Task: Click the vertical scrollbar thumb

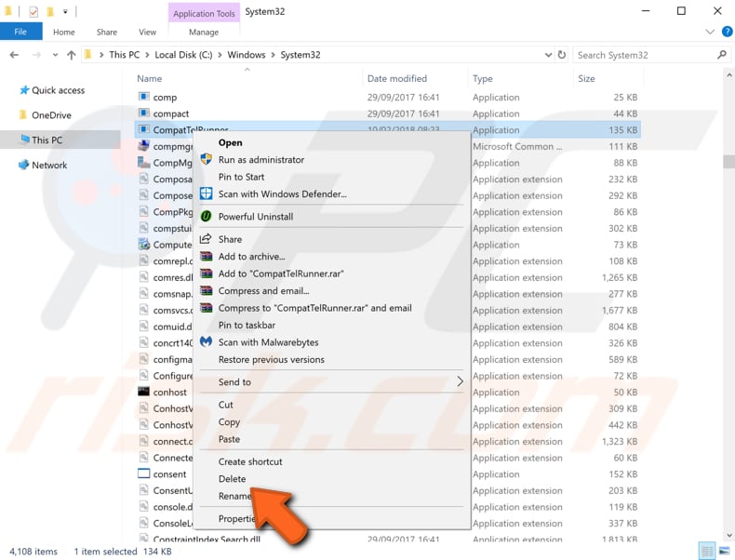Action: click(728, 161)
